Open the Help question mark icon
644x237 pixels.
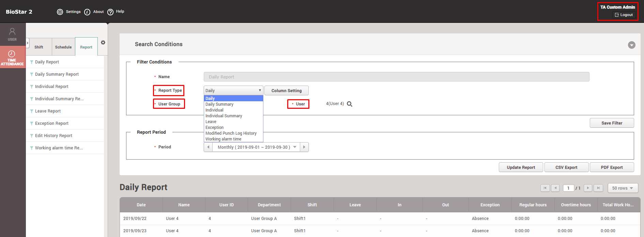[110, 12]
